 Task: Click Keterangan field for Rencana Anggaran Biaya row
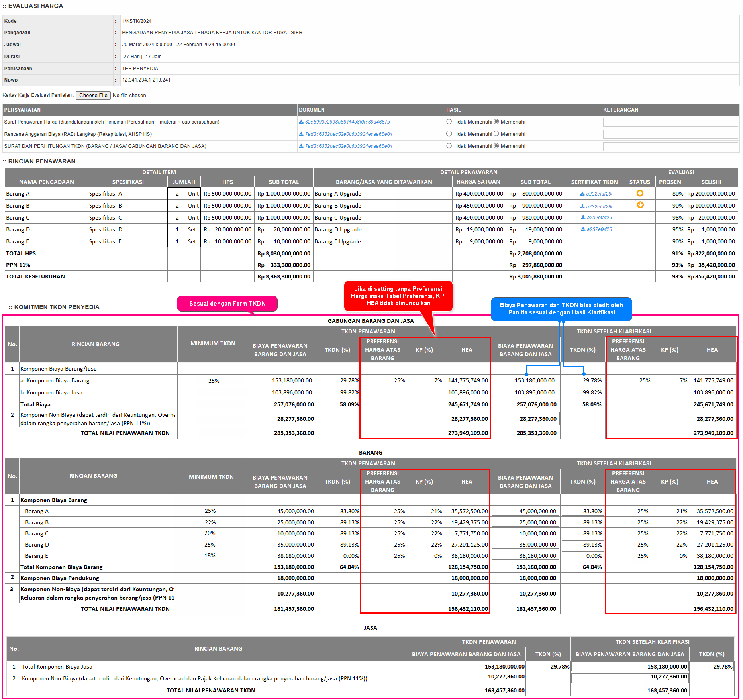click(670, 134)
